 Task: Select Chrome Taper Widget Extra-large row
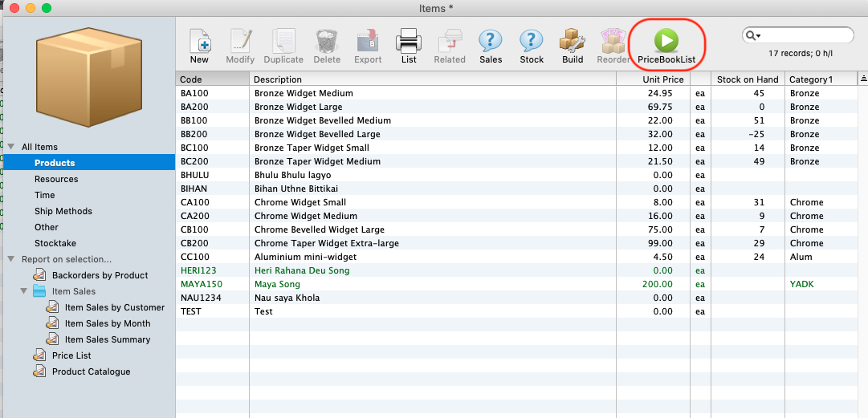pos(516,243)
